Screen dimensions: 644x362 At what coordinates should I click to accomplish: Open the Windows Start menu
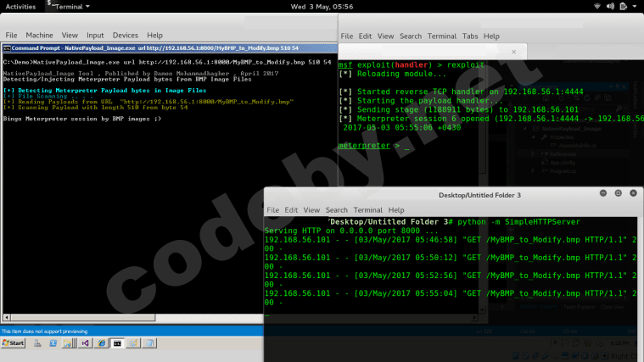(14, 343)
